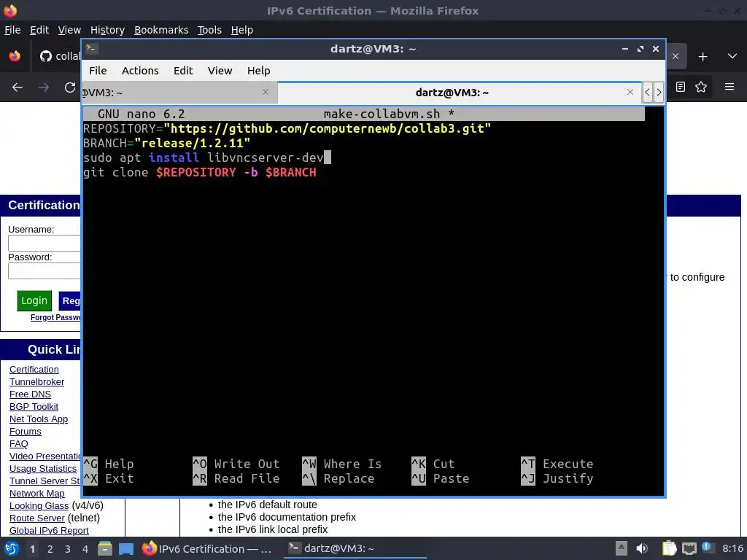Open Firefox Tools menu

click(209, 30)
